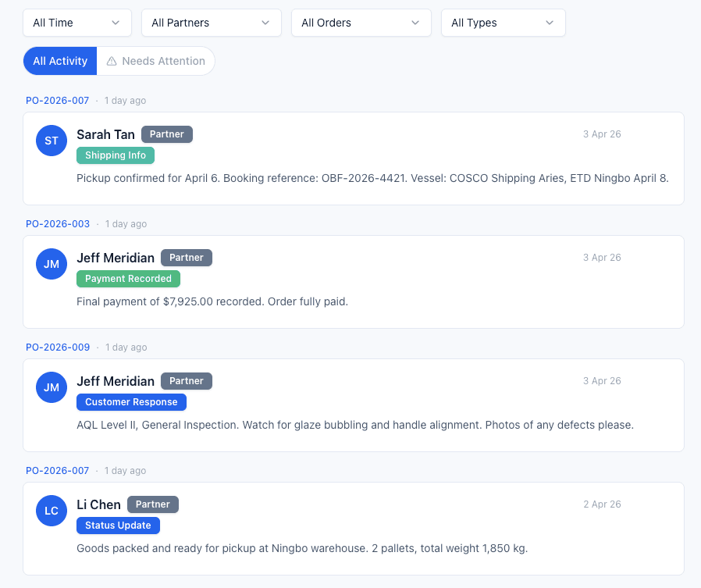Click the Customer Response badge
This screenshot has width=701, height=588.
(x=131, y=402)
